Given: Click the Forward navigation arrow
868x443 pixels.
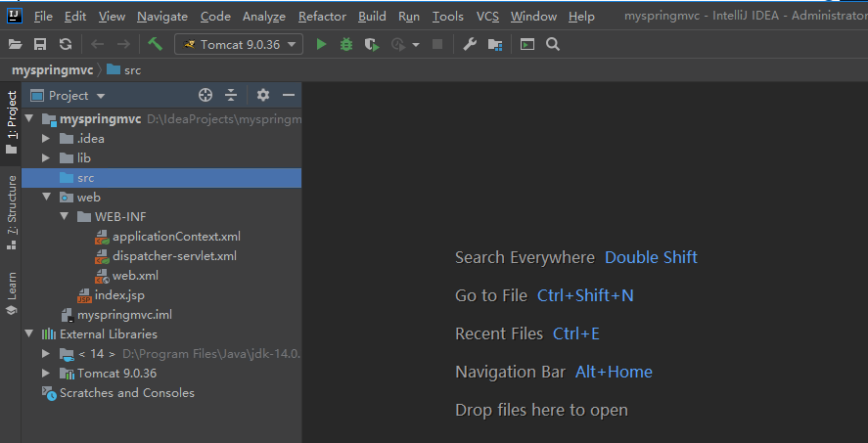Looking at the screenshot, I should pos(123,44).
